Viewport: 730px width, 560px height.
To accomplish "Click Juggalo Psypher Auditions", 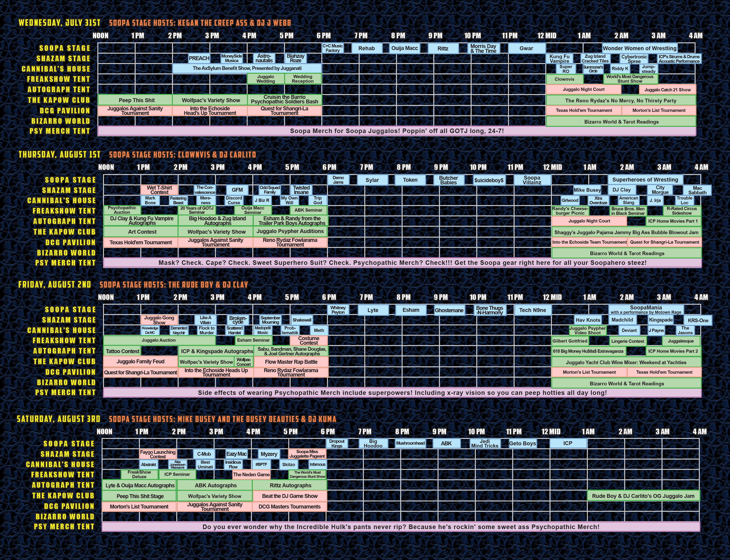I will click(290, 231).
